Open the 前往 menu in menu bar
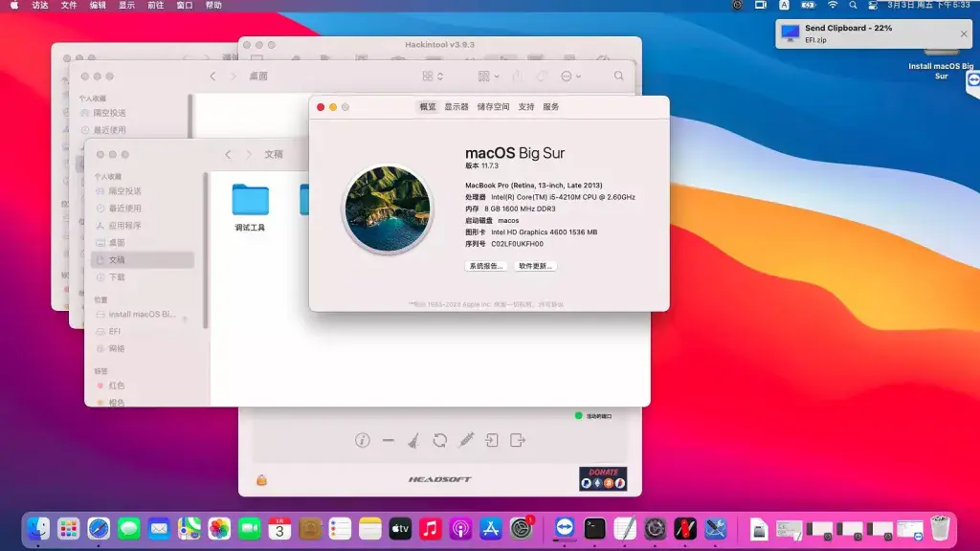The width and height of the screenshot is (980, 551). (x=155, y=5)
